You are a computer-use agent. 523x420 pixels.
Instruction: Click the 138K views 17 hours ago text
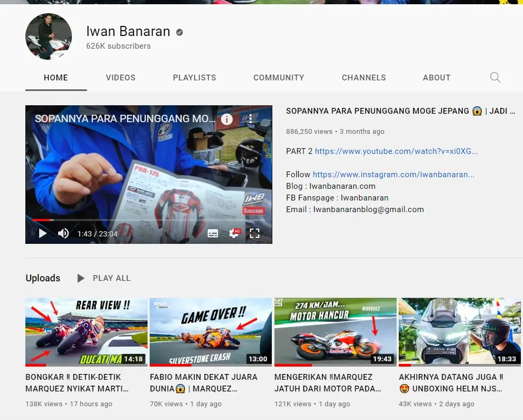[69, 404]
